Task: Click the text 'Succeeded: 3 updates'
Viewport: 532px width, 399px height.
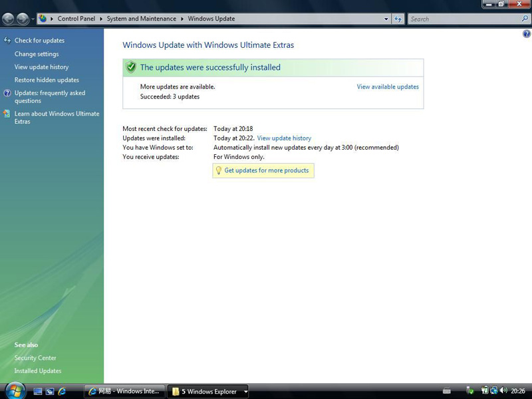Action: [x=170, y=96]
